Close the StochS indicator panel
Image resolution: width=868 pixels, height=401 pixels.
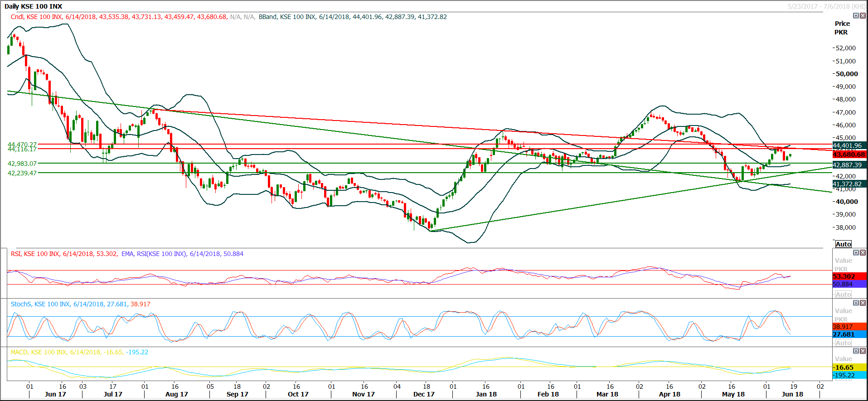point(863,303)
